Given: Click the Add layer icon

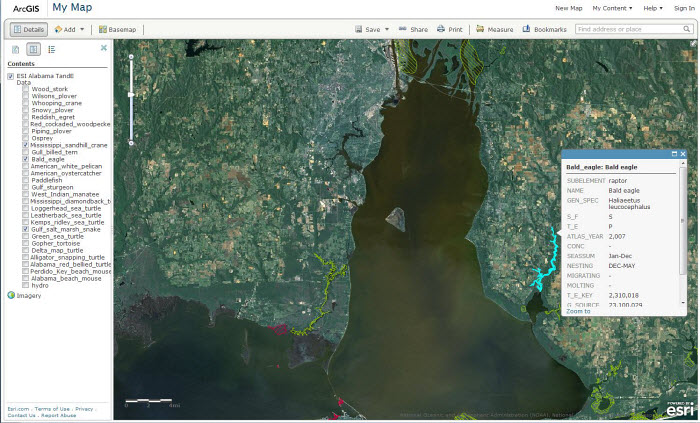Looking at the screenshot, I should click(58, 29).
